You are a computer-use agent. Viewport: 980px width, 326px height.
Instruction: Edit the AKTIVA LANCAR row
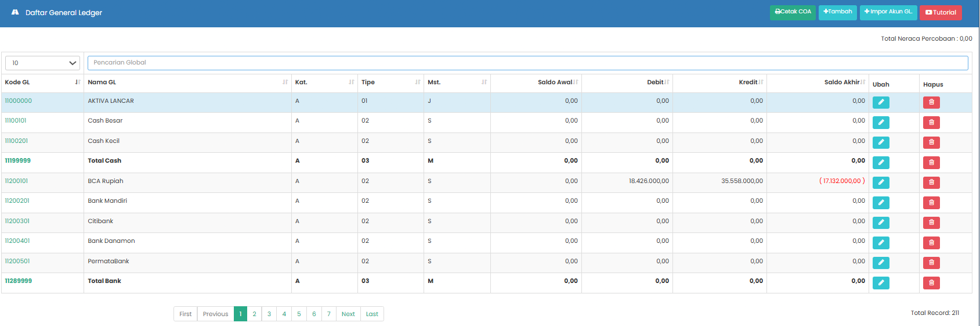881,102
